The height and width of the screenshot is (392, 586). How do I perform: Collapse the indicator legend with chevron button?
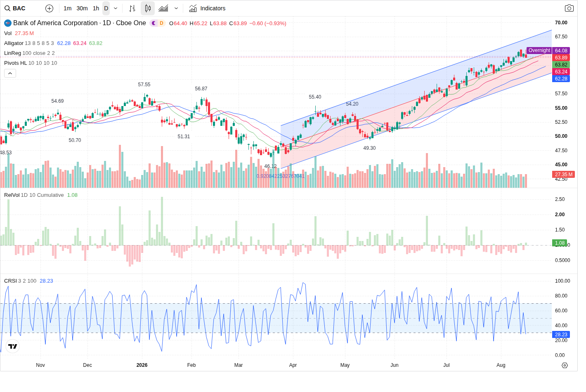[10, 73]
